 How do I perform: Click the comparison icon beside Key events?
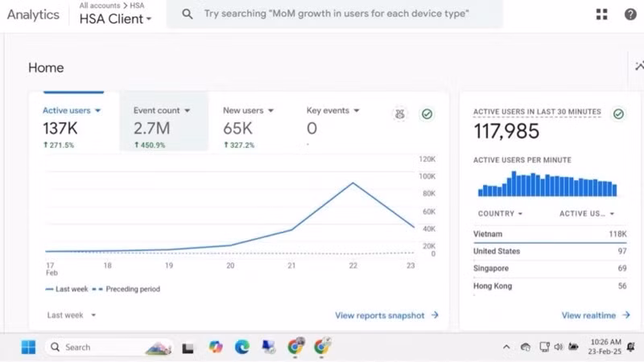tap(400, 114)
